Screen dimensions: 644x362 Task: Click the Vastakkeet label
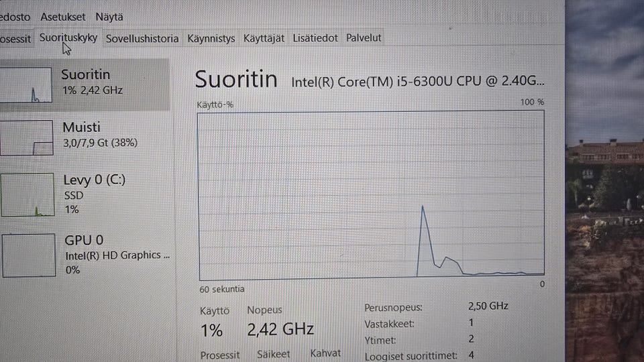coord(389,324)
